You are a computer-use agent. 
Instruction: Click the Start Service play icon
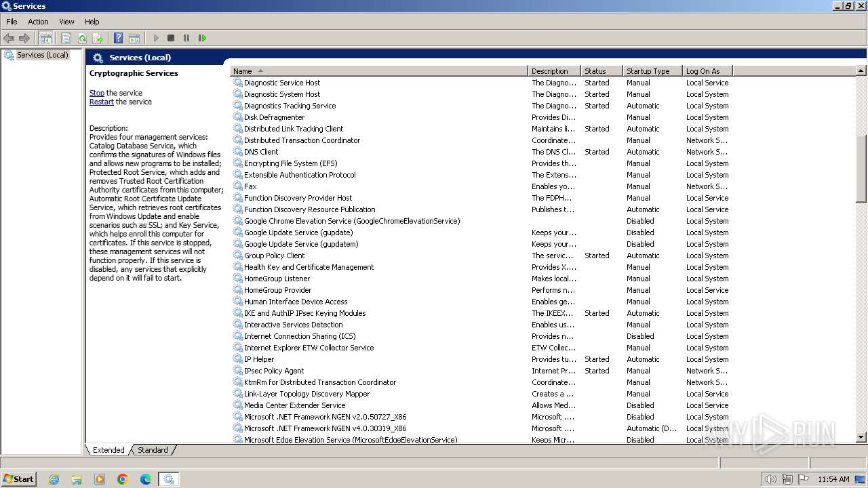pos(156,39)
